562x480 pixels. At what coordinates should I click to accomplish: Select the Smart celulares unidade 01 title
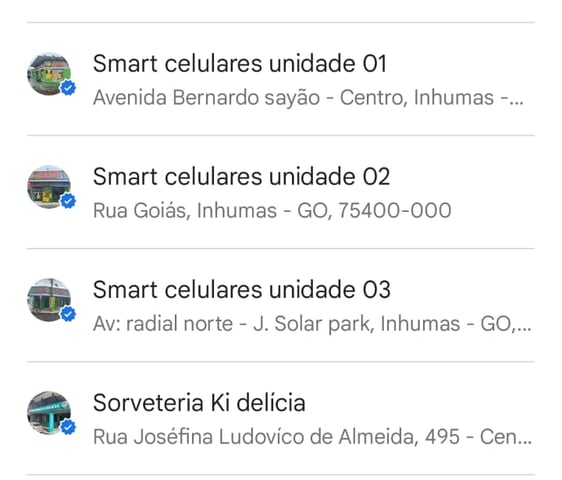pos(240,64)
